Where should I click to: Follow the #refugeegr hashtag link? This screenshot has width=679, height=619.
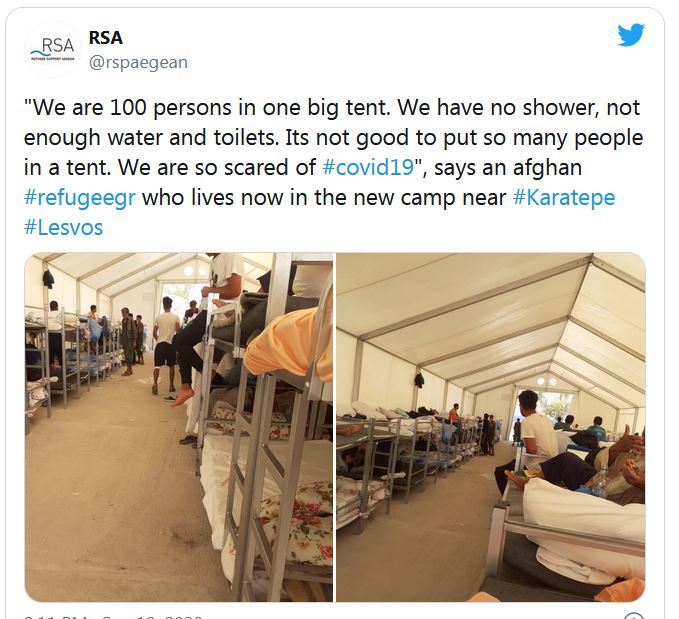coord(80,198)
